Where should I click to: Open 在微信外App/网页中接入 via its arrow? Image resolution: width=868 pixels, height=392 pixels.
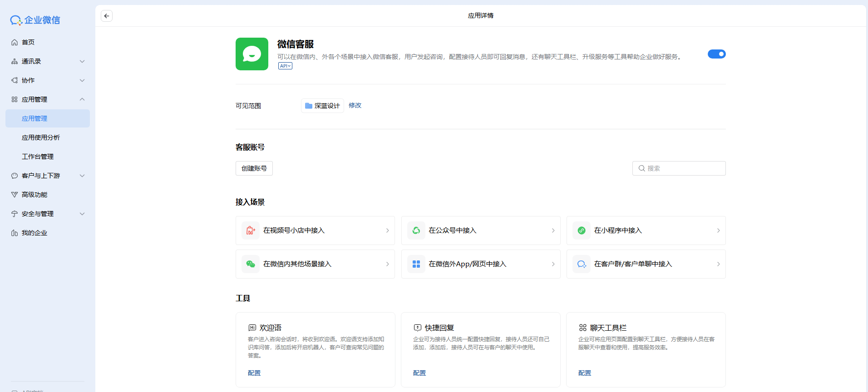[x=553, y=264]
